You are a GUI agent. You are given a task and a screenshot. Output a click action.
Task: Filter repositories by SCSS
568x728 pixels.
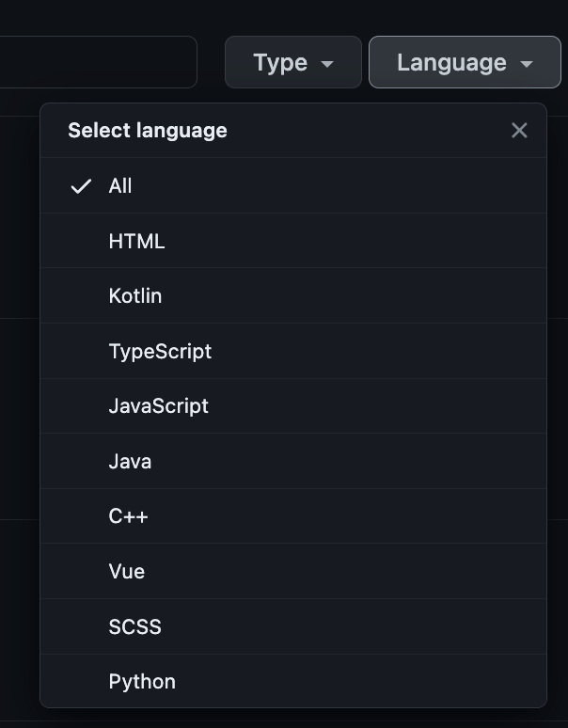click(x=134, y=626)
